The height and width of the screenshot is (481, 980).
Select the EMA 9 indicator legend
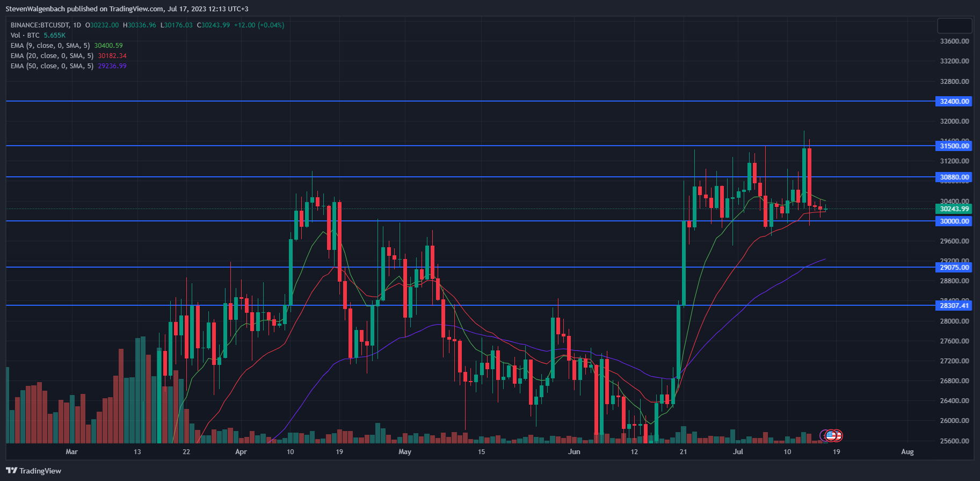(x=50, y=46)
